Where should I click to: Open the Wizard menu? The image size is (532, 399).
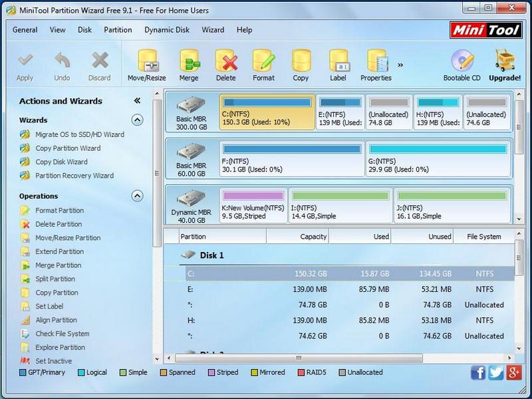[213, 30]
